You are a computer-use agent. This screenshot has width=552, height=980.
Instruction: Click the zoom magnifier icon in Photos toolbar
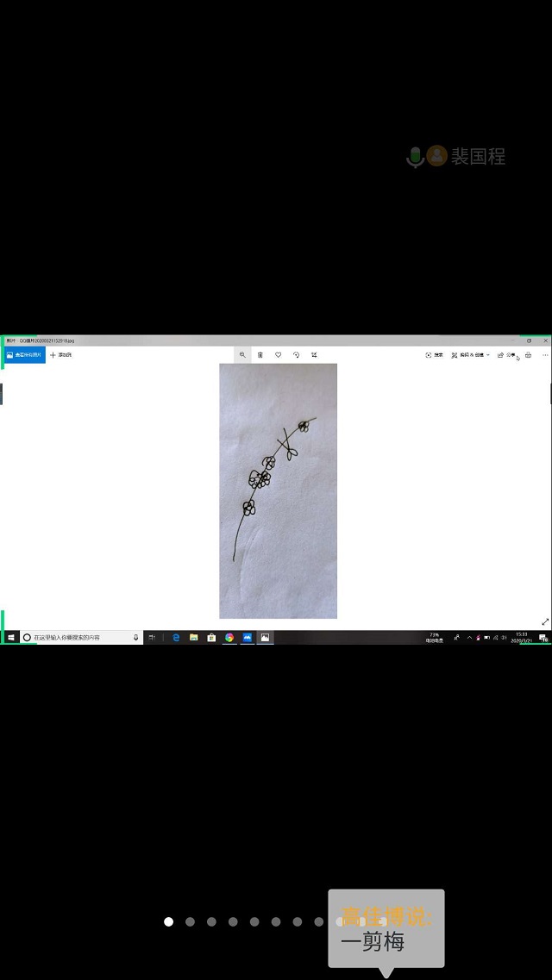coord(242,355)
